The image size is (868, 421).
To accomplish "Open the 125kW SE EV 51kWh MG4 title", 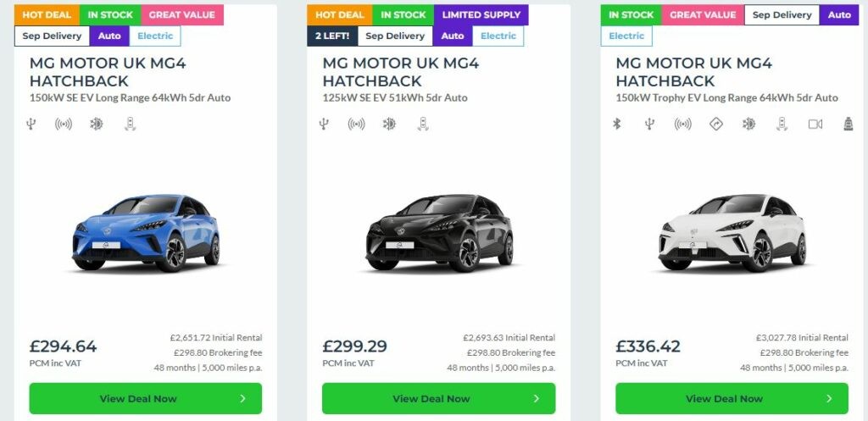I will [x=400, y=72].
